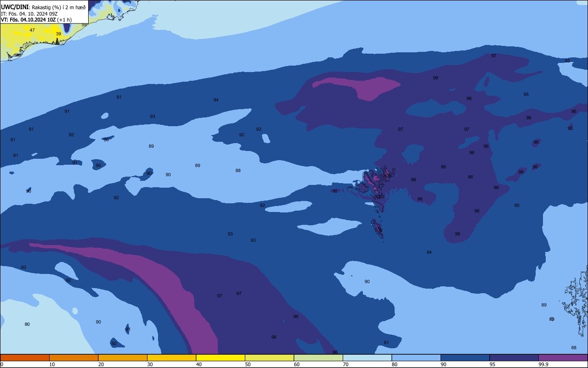Click the 95–99.9 dark indigo legend swatch
This screenshot has height=368, width=588.
coord(514,357)
